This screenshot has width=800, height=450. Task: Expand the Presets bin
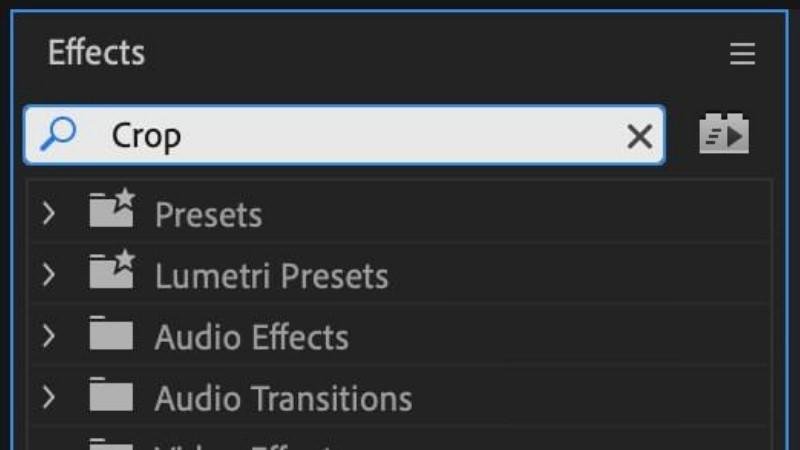coord(49,213)
